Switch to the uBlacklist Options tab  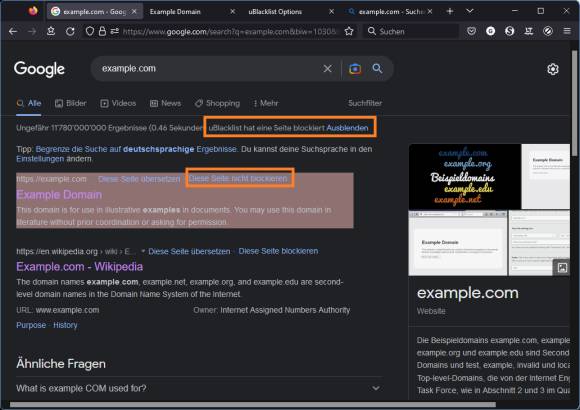[x=275, y=12]
